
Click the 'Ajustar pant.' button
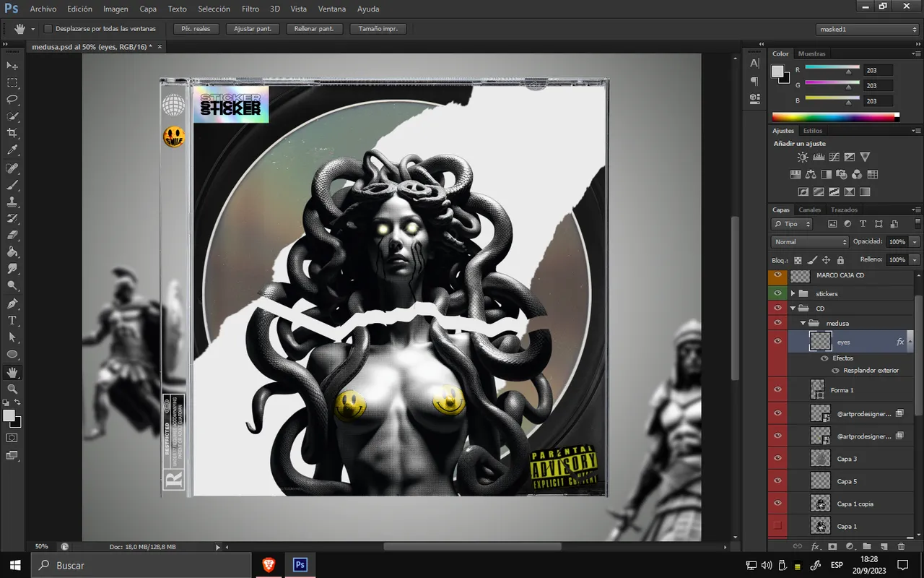252,29
